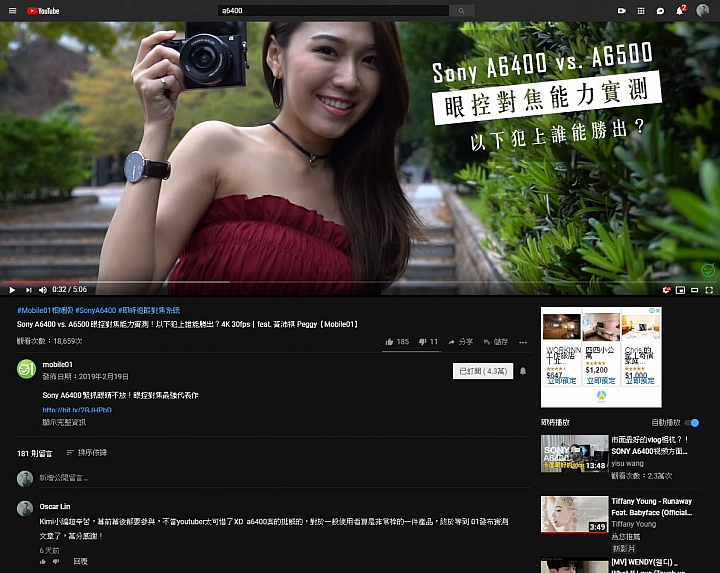Click the ad info AdChoices icon
Screen dimensions: 720x573
coord(651,311)
